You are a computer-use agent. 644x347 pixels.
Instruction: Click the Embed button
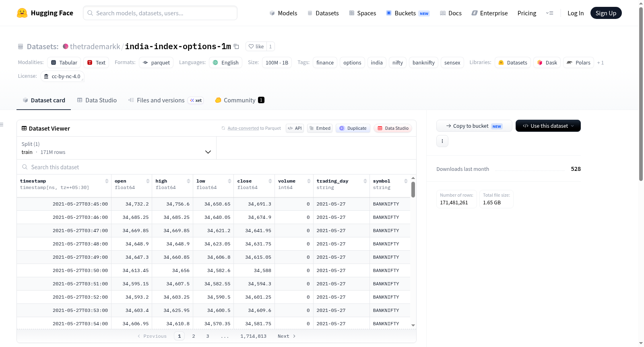(320, 128)
